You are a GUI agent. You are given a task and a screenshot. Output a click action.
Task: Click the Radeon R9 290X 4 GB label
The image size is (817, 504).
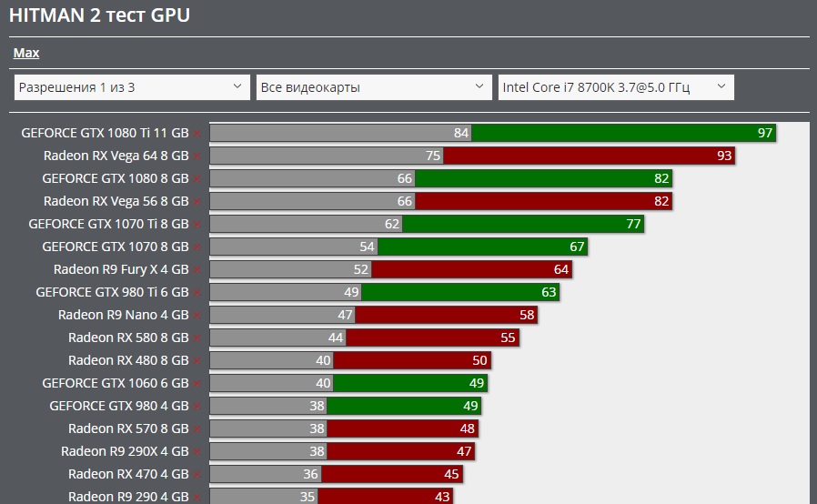(x=125, y=451)
